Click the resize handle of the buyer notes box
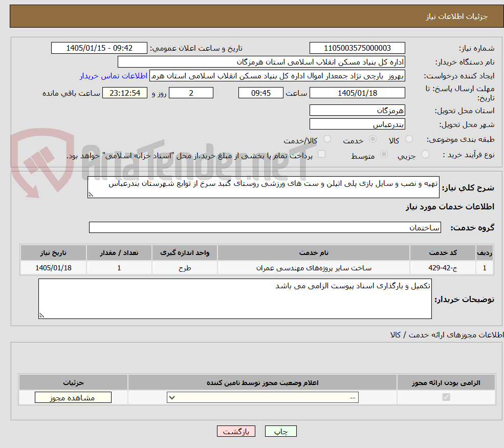The image size is (504, 448). [x=41, y=315]
